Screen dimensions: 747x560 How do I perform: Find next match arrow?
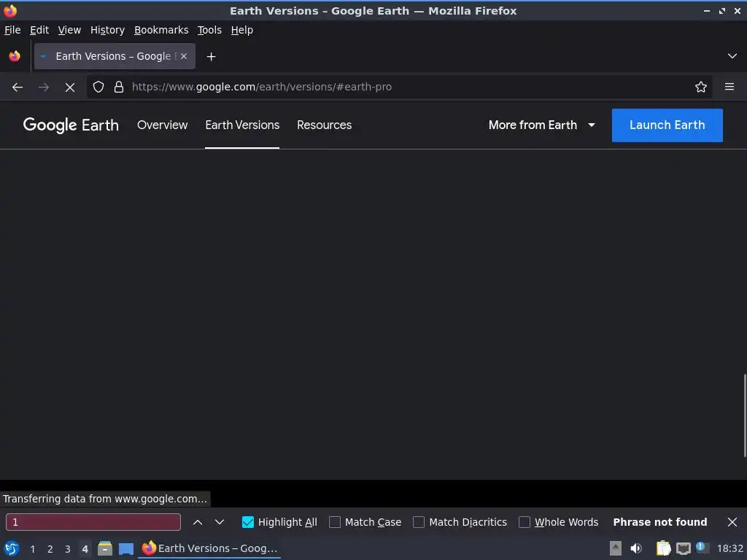click(220, 522)
